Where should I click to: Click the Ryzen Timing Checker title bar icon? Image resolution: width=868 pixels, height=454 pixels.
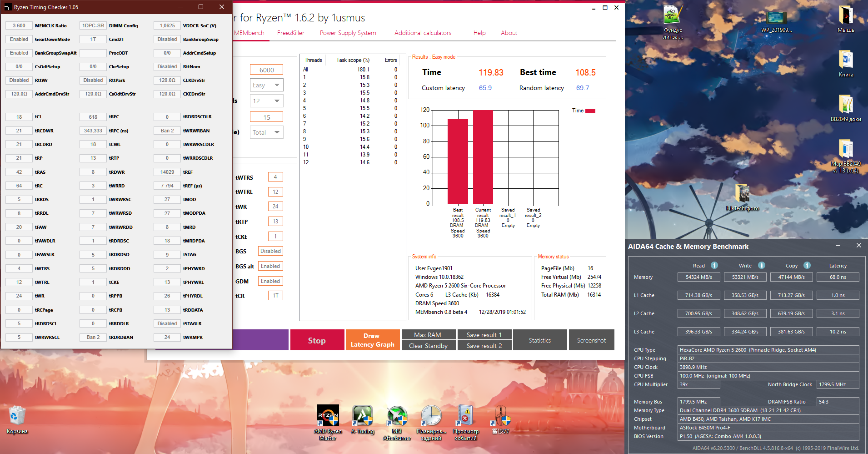(x=8, y=7)
